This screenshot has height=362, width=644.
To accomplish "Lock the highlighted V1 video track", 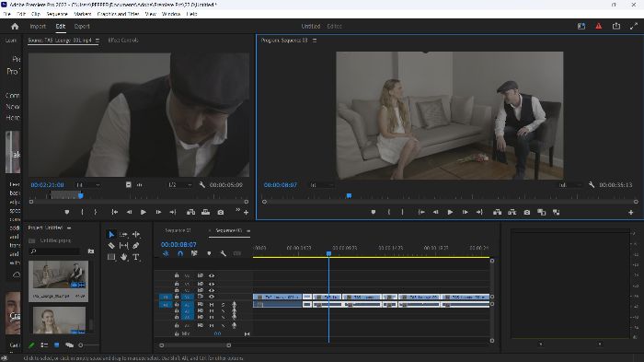I will [177, 297].
